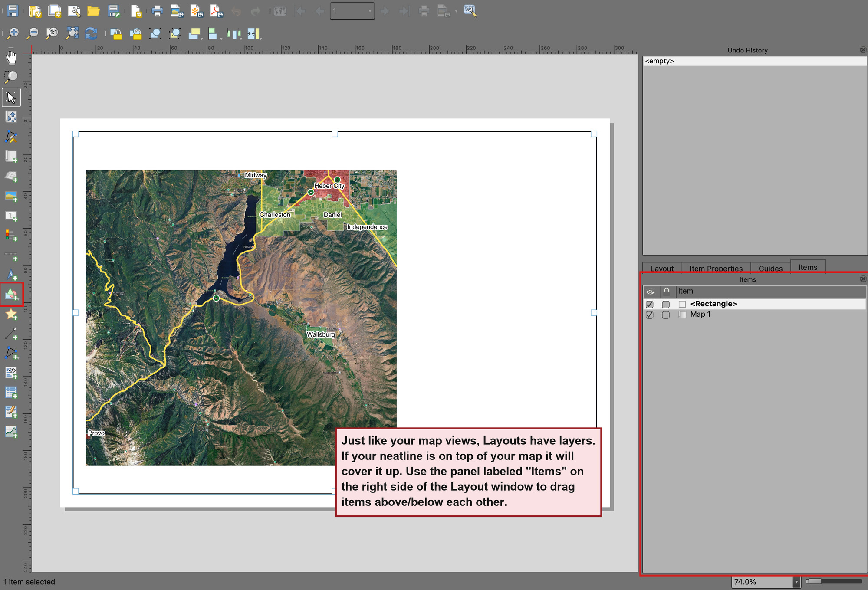This screenshot has height=590, width=868.
Task: Switch to the Guides tab
Action: (x=770, y=269)
